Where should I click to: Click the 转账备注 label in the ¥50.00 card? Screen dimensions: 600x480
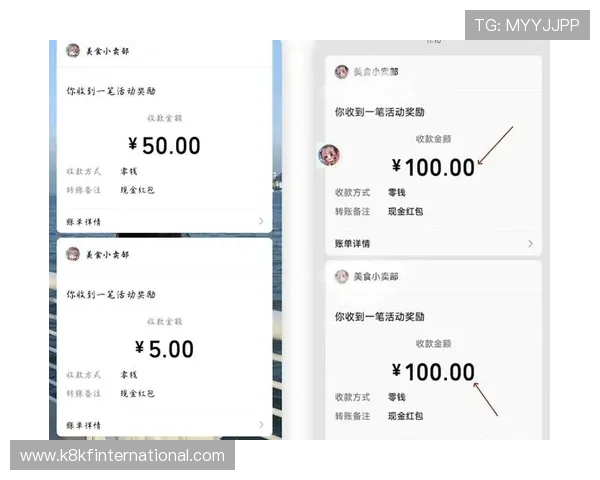[x=83, y=190]
